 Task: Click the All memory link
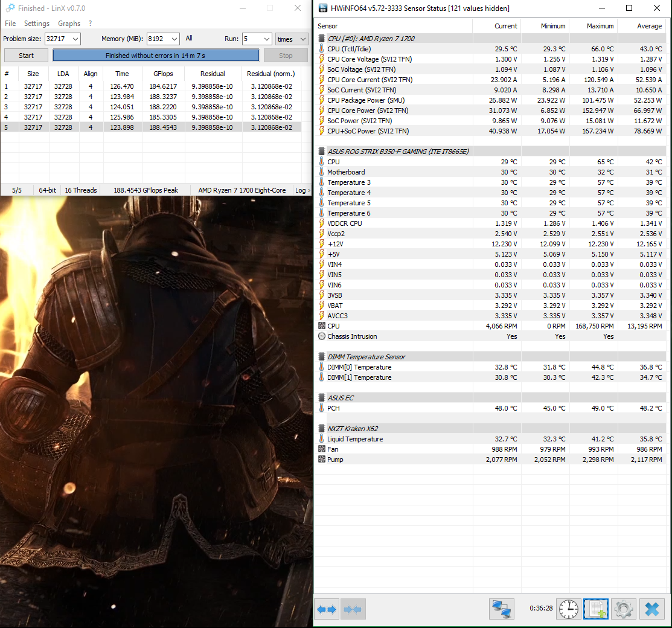[189, 38]
